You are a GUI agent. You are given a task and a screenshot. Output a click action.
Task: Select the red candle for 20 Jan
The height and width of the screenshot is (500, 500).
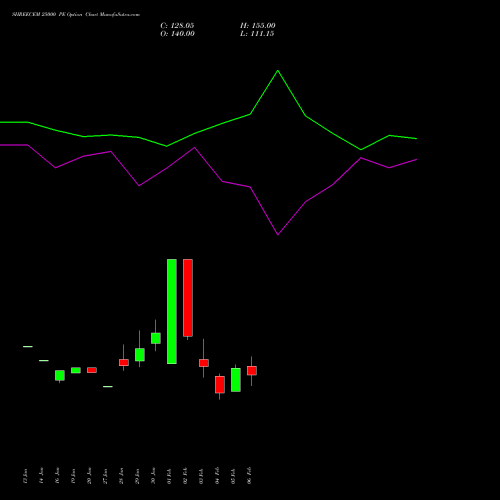coord(92,370)
